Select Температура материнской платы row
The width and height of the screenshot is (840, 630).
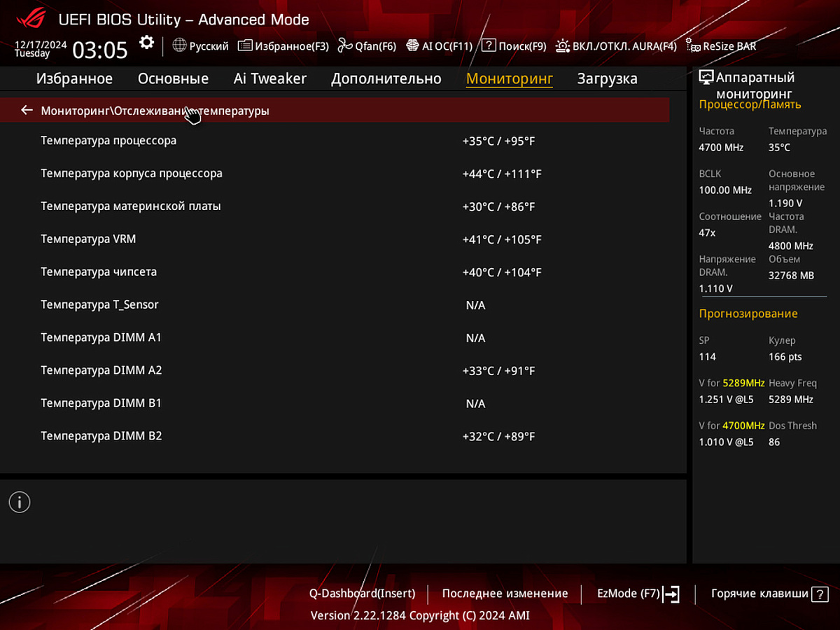pyautogui.click(x=335, y=206)
